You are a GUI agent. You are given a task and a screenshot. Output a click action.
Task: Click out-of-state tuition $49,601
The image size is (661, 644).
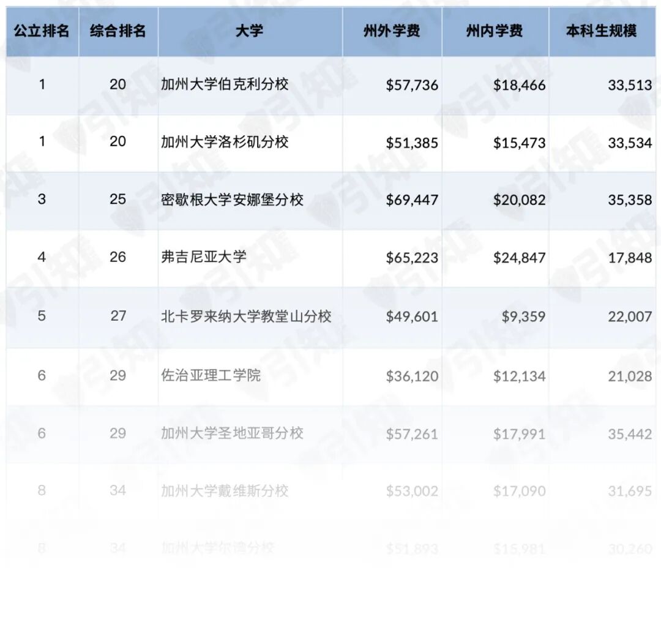click(412, 316)
